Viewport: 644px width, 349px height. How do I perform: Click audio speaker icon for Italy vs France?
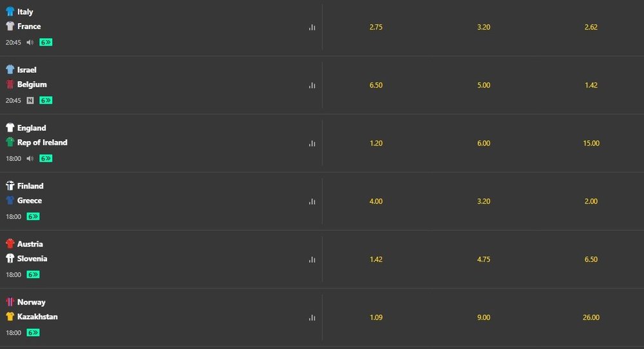point(30,42)
